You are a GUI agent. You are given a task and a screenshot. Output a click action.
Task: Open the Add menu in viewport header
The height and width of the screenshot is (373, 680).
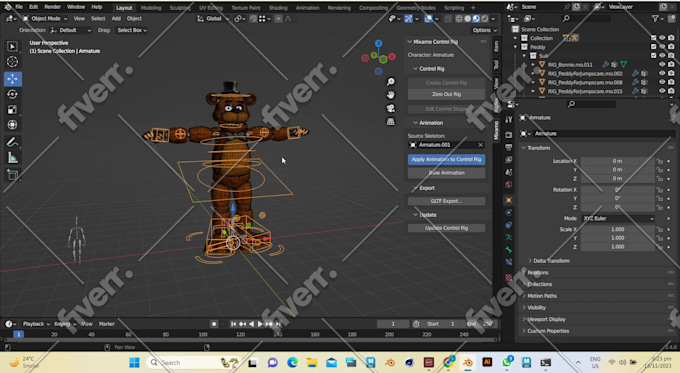coord(116,19)
